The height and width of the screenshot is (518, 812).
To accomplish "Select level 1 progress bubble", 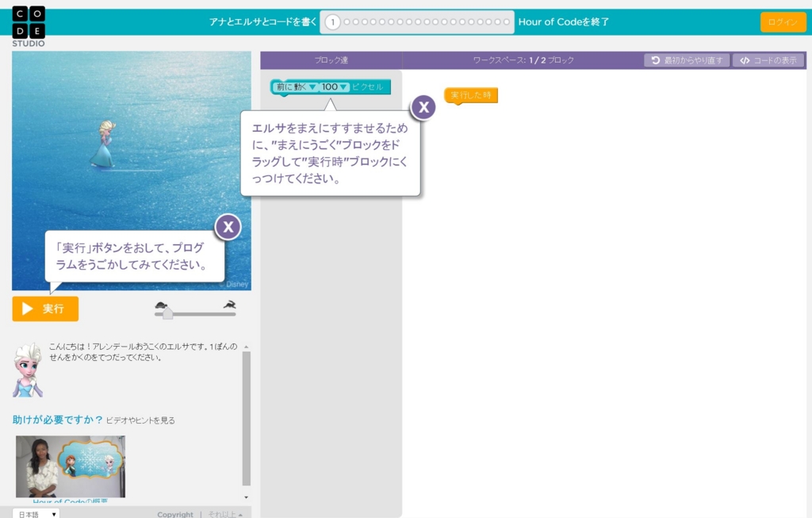I will pyautogui.click(x=332, y=22).
